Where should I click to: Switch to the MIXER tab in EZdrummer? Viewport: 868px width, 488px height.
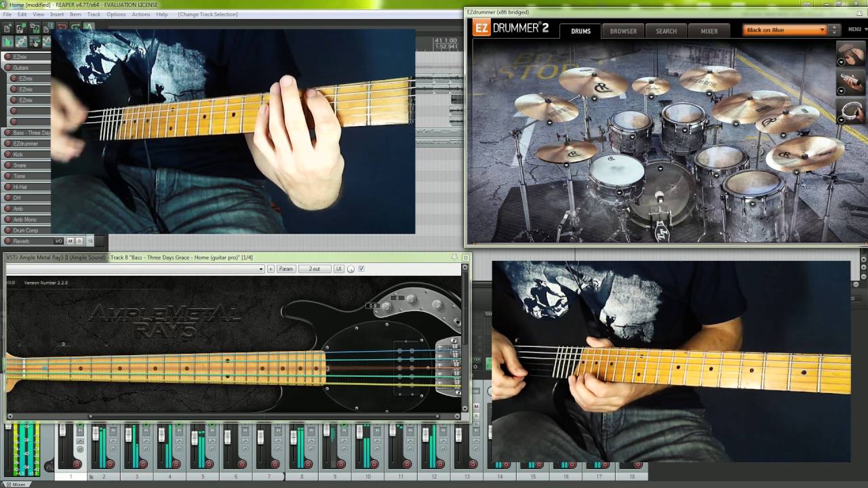pyautogui.click(x=709, y=31)
